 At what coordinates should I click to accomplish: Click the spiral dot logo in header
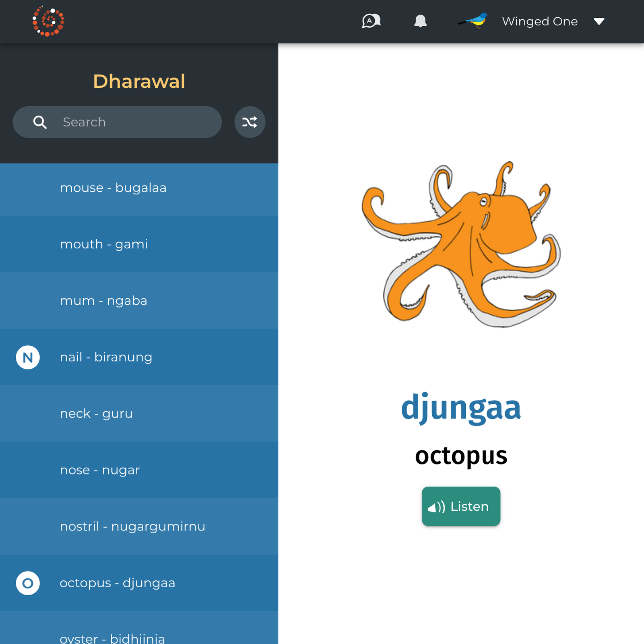tap(48, 21)
